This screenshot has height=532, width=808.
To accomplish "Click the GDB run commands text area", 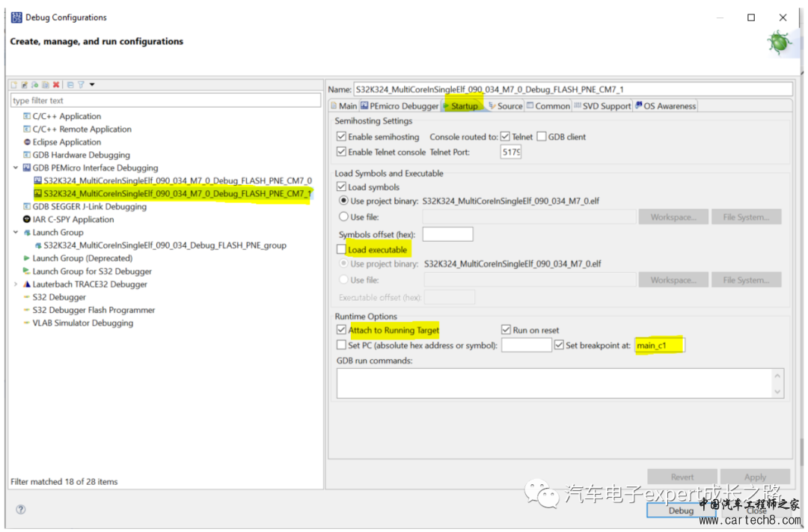I will click(x=555, y=383).
